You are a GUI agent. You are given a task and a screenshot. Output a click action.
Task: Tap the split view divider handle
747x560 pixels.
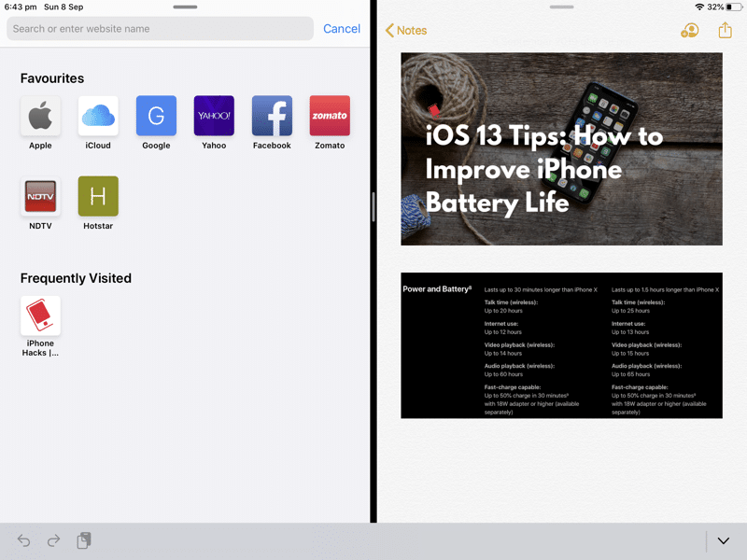pyautogui.click(x=373, y=206)
